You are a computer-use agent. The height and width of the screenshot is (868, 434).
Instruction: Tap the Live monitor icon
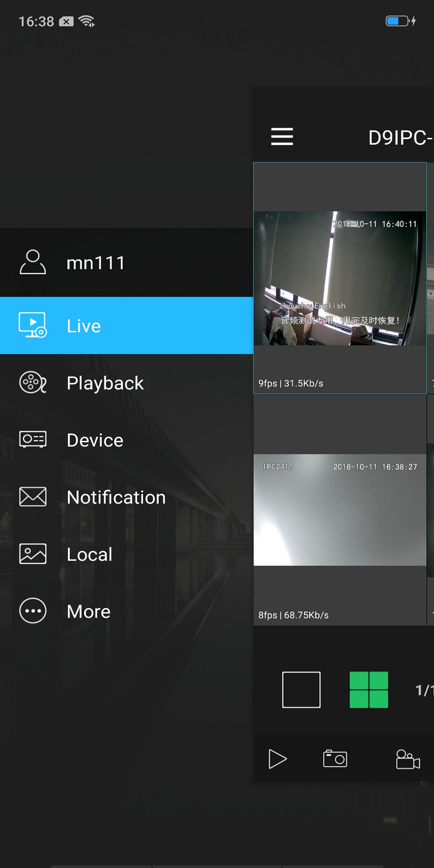(33, 325)
